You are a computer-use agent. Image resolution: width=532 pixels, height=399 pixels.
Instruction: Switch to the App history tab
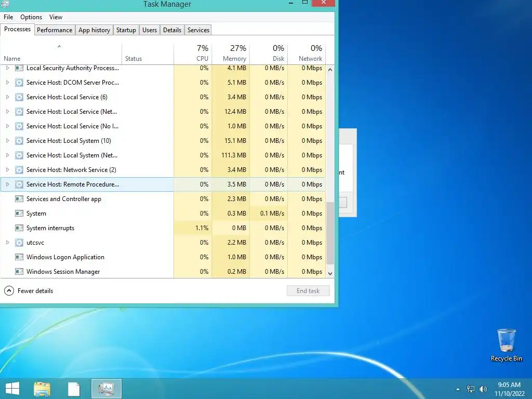coord(95,30)
